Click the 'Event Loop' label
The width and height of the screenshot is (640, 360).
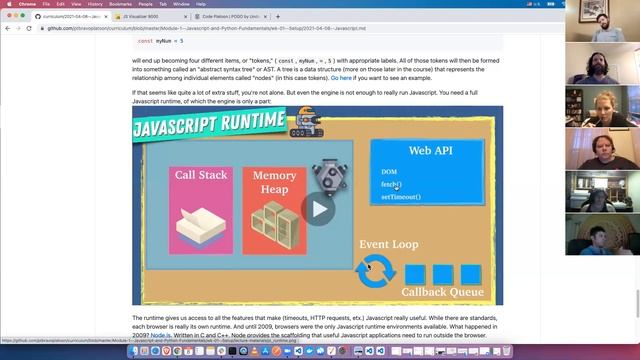(389, 244)
